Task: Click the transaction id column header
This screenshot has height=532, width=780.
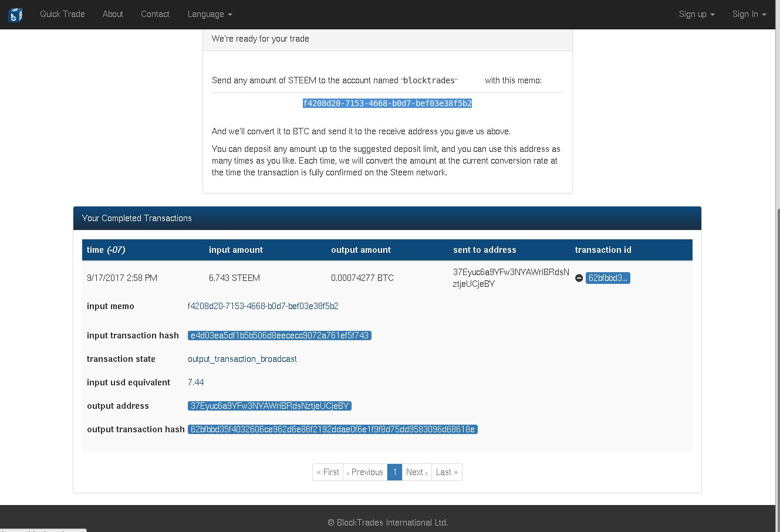Action: [x=603, y=250]
